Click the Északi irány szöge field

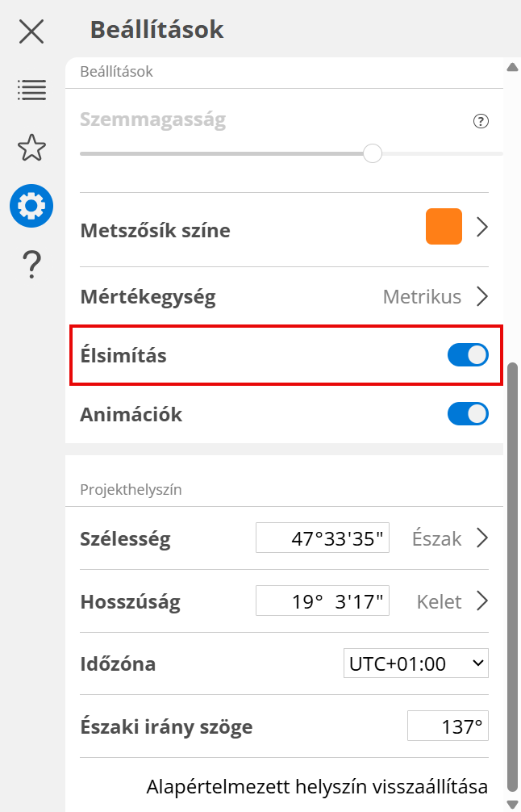[x=448, y=726]
